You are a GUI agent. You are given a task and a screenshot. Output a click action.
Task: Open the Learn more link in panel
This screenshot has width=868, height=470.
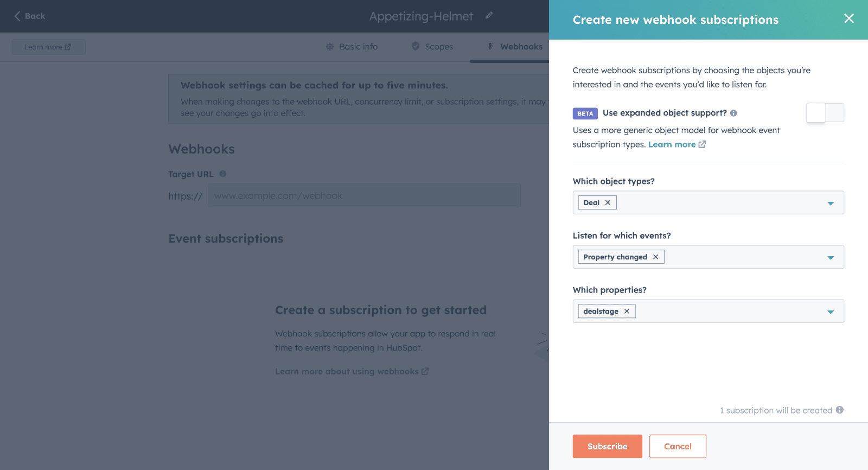coord(676,144)
